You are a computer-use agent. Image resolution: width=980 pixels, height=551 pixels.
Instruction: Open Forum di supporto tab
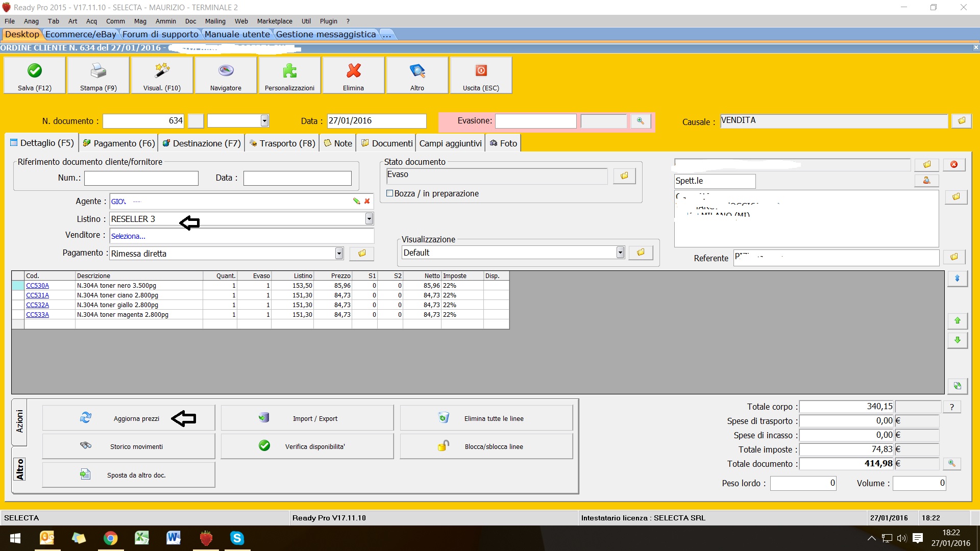click(160, 34)
